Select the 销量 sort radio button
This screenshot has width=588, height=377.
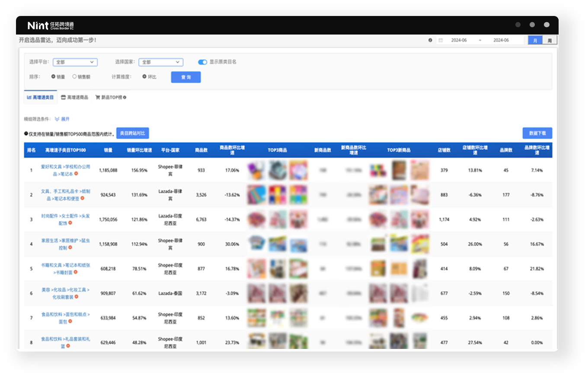pos(53,76)
